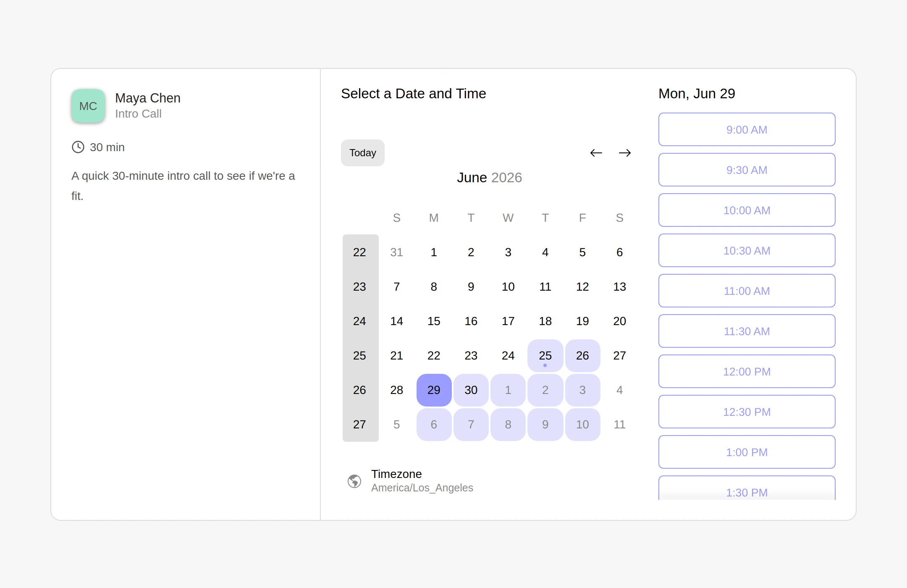Pick July 10 in the last row
Image resolution: width=907 pixels, height=588 pixels.
(582, 424)
